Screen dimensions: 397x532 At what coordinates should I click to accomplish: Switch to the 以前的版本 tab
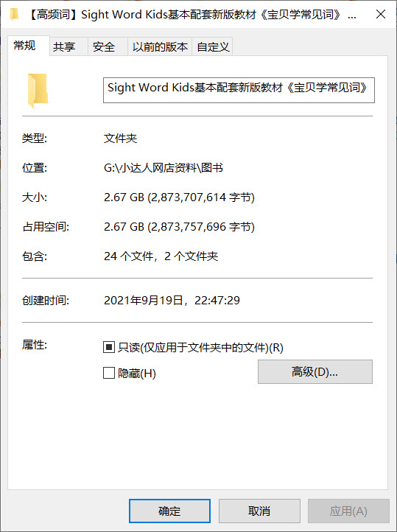160,47
